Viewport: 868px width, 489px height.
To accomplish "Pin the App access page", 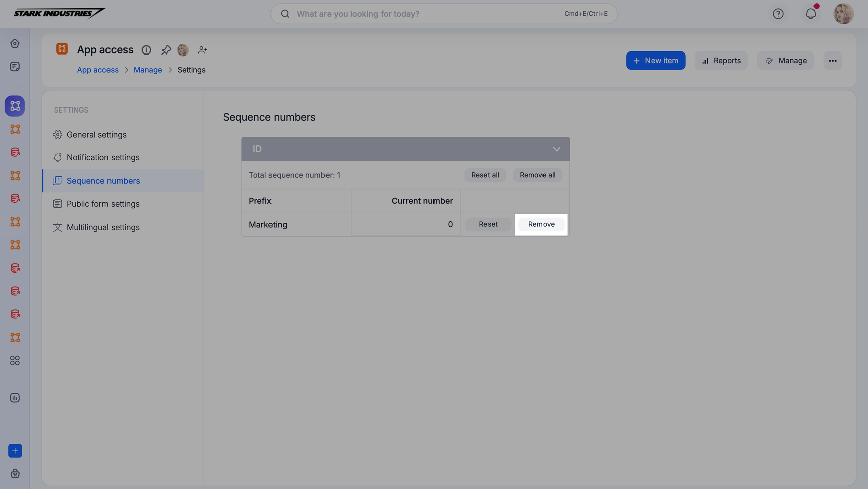I will tap(166, 50).
